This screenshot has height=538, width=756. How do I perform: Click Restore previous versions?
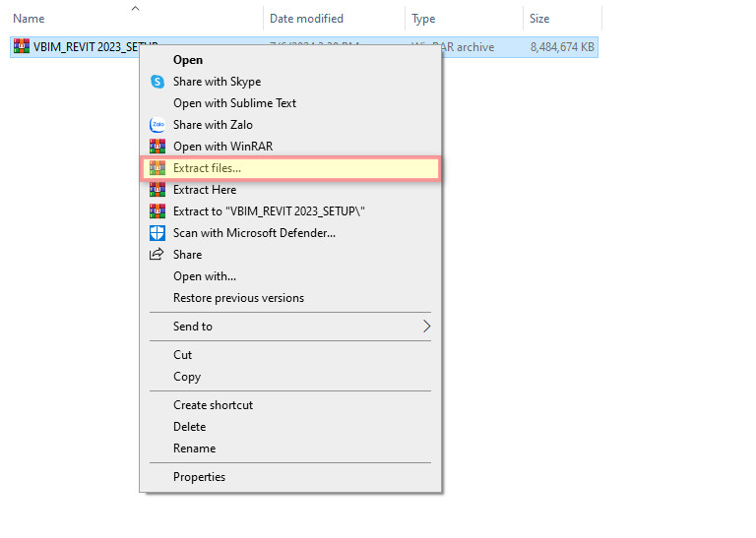(x=238, y=298)
